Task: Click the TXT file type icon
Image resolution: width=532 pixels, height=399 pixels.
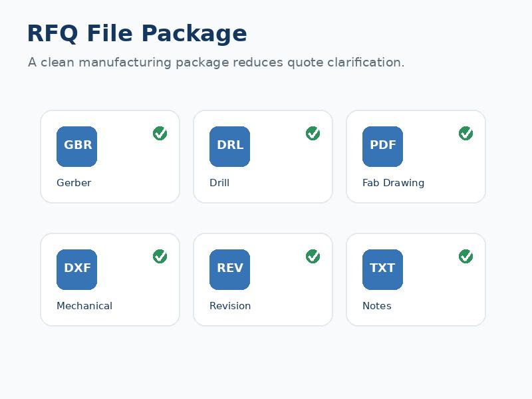Action: point(383,270)
